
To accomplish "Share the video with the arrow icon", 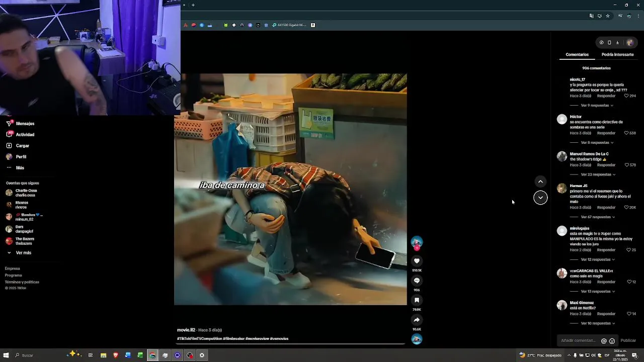I will click(x=417, y=320).
